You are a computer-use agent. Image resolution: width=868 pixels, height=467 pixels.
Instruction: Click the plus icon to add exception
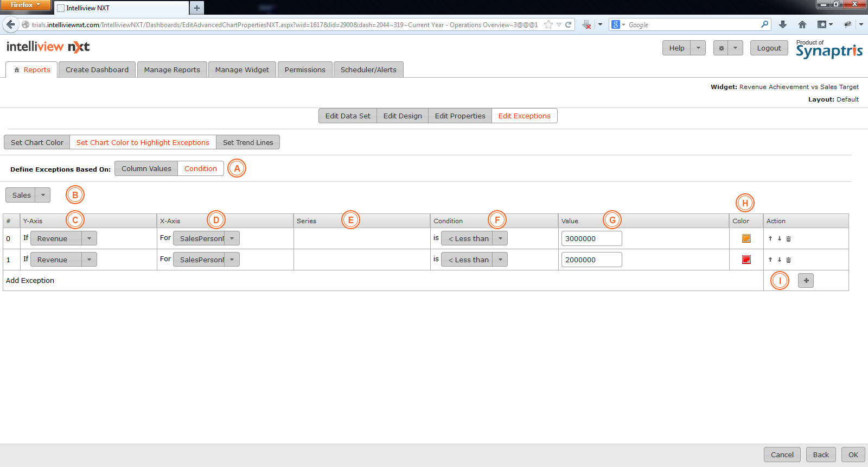pos(806,281)
